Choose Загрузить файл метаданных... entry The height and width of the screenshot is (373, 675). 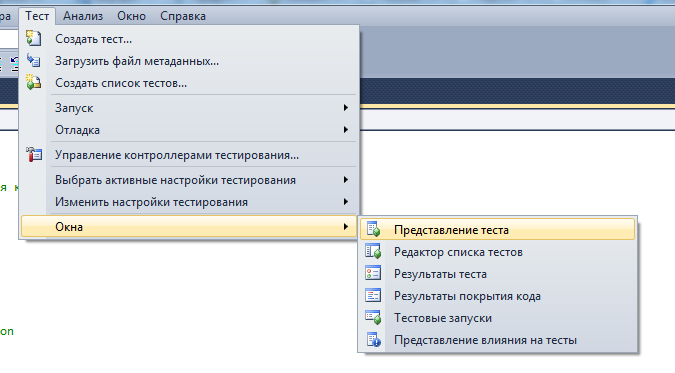coord(189,61)
